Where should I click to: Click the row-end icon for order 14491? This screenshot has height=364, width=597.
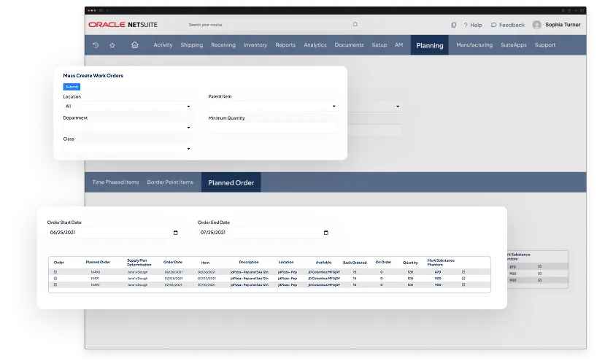(463, 278)
